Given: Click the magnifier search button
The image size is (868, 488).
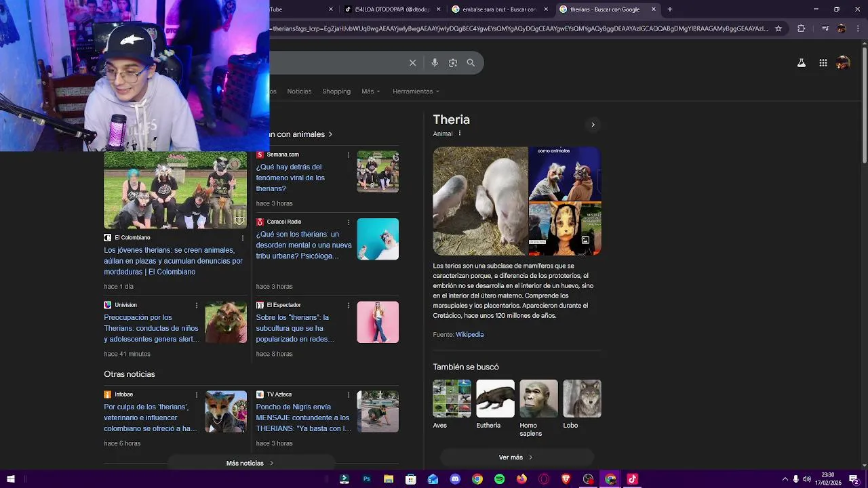Looking at the screenshot, I should (x=471, y=63).
